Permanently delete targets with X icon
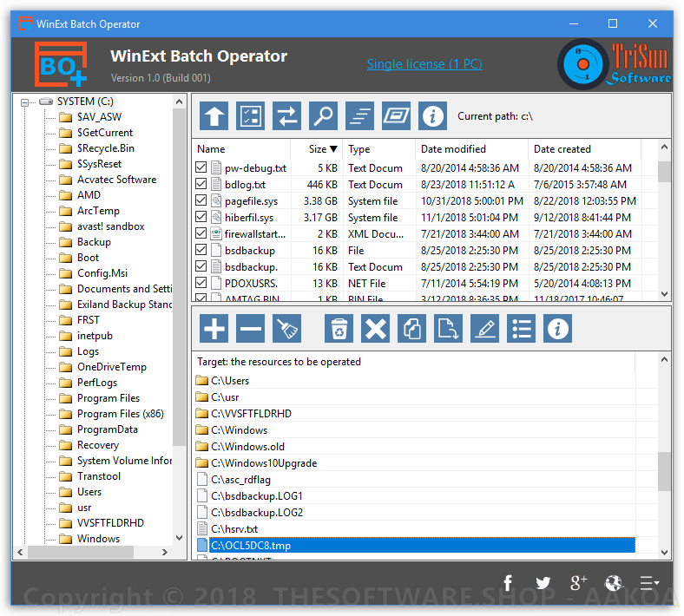This screenshot has height=616, width=684. [376, 328]
